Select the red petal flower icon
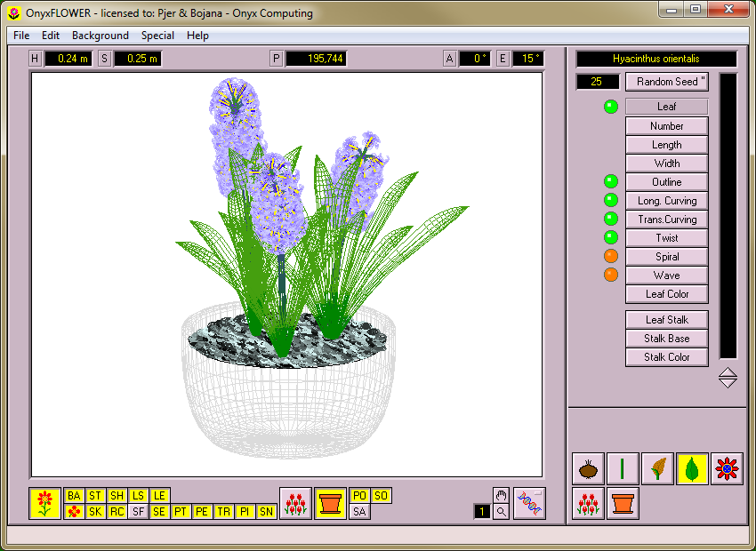The width and height of the screenshot is (756, 551). (x=727, y=468)
